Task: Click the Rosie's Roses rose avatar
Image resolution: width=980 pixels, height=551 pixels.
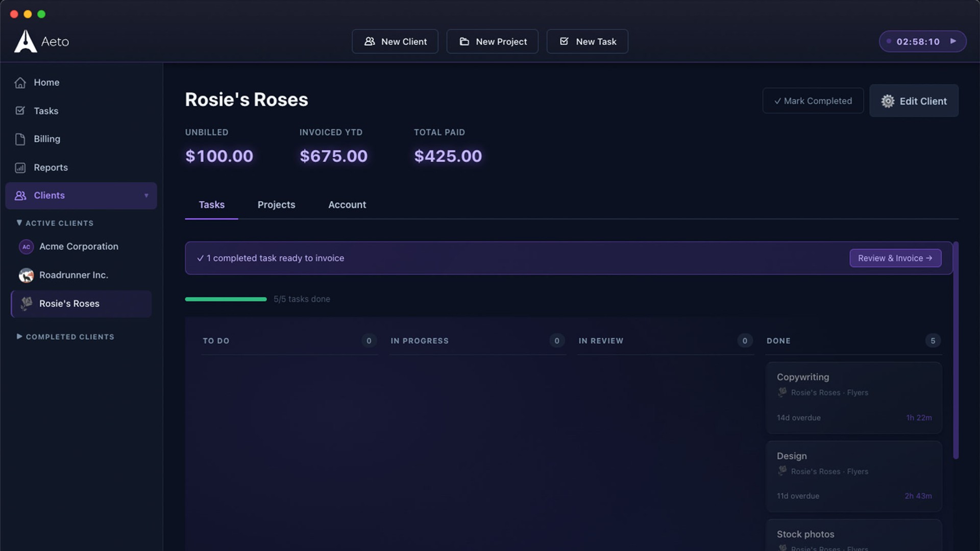Action: click(x=26, y=304)
